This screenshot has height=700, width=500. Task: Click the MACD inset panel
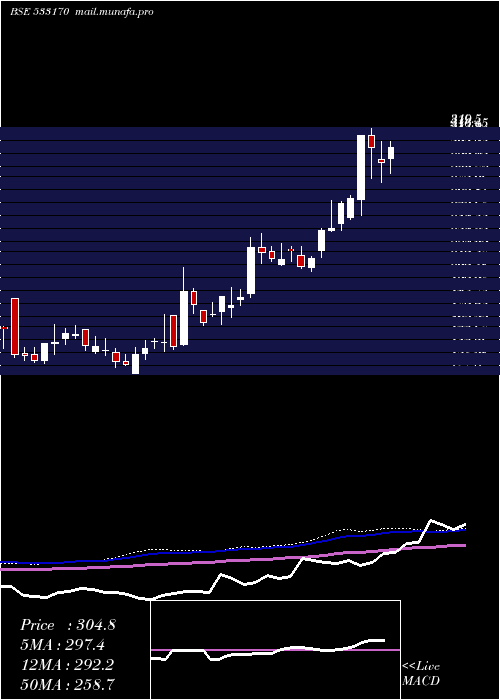click(x=275, y=650)
